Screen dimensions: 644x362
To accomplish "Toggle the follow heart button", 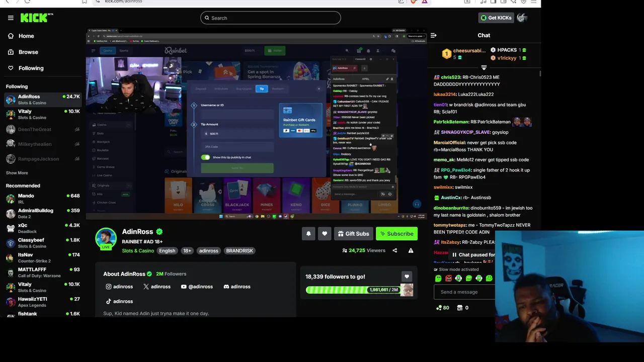I will (x=325, y=233).
